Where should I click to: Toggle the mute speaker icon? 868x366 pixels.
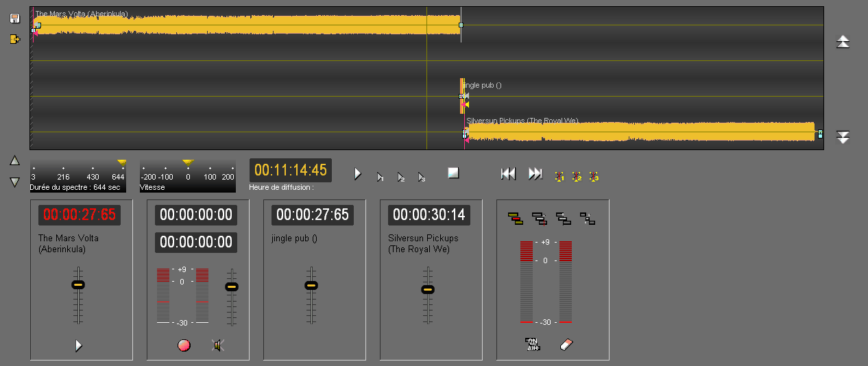point(219,345)
